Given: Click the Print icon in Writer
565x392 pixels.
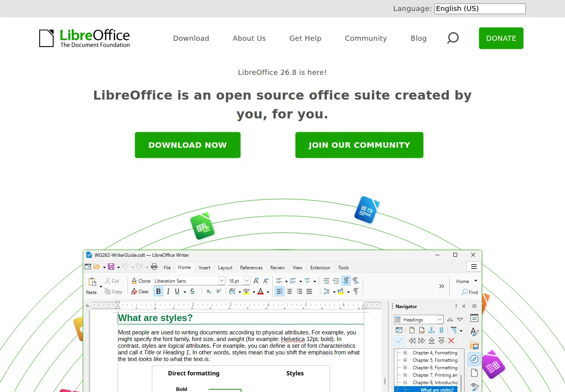Looking at the screenshot, I should pos(154,267).
